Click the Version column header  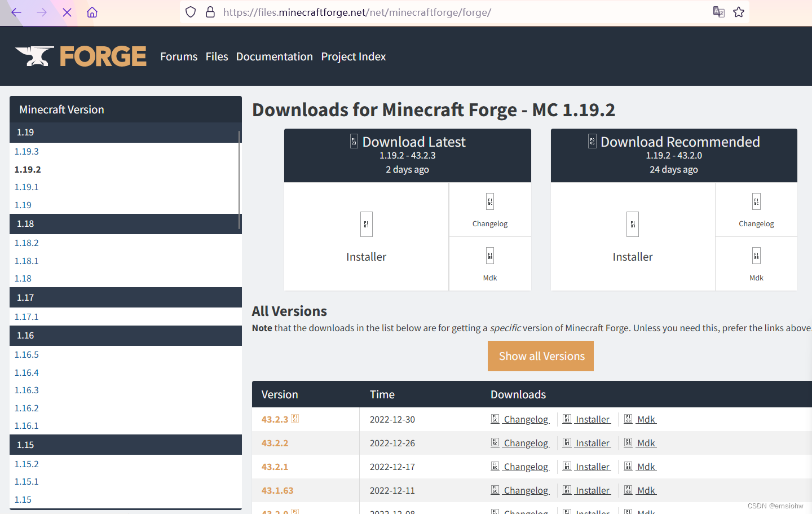click(x=280, y=394)
